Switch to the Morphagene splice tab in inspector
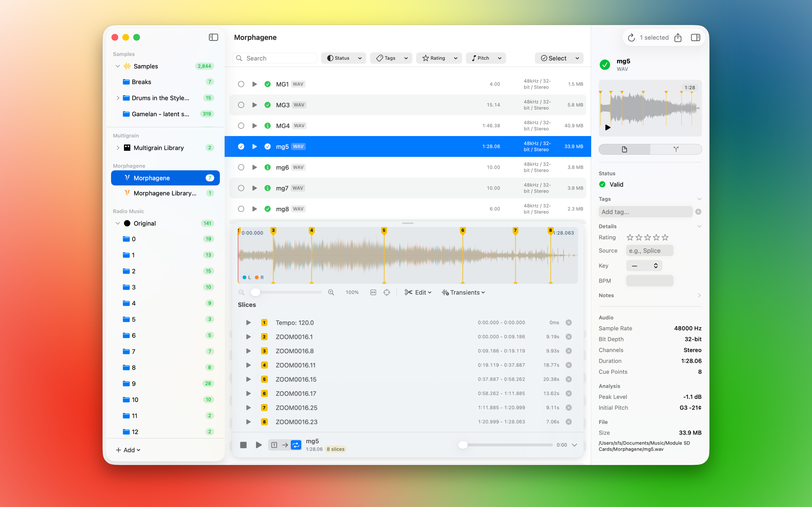This screenshot has height=507, width=812. pyautogui.click(x=676, y=149)
